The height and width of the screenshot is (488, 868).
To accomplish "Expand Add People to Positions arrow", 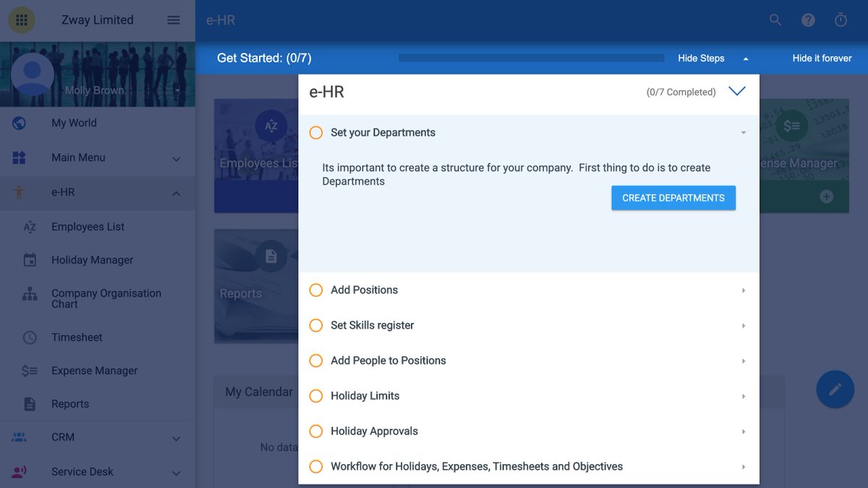I will tap(744, 361).
